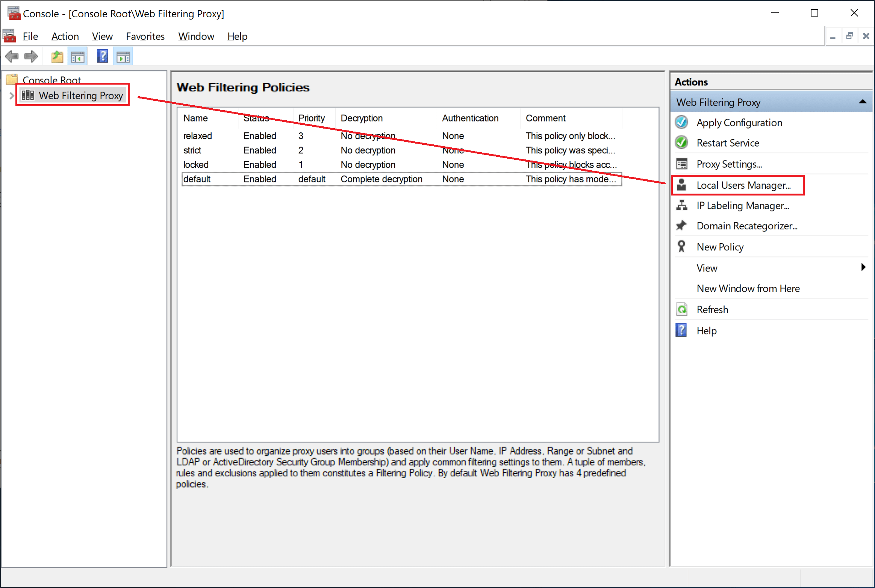875x588 pixels.
Task: Select Console Root in the tree
Action: coord(51,80)
